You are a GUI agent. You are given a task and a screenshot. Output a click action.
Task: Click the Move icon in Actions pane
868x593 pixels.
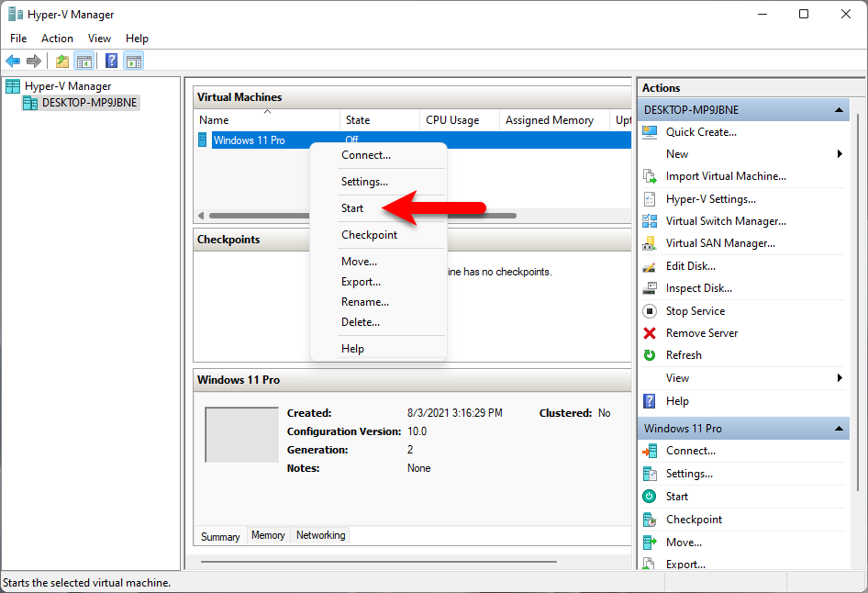click(x=650, y=543)
